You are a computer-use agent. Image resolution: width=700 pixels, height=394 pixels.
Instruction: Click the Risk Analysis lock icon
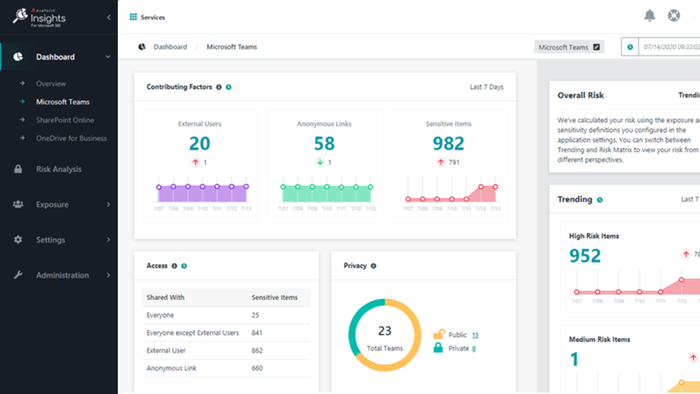tap(18, 169)
